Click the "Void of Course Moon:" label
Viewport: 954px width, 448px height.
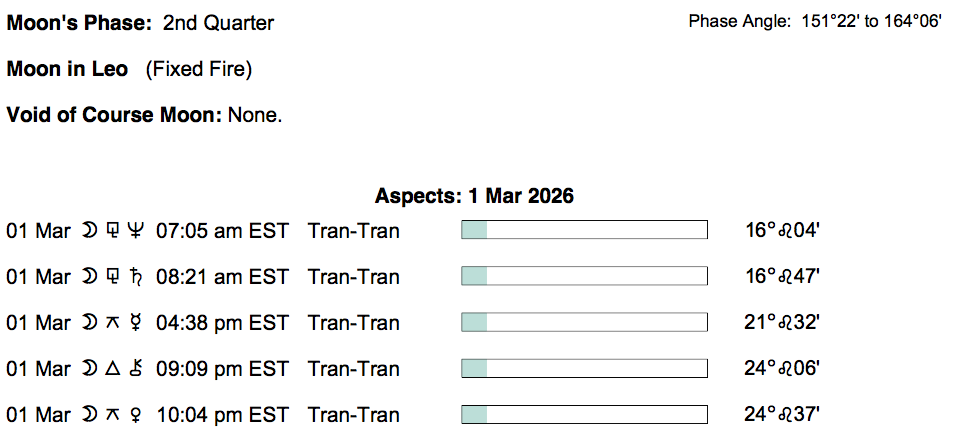[114, 115]
